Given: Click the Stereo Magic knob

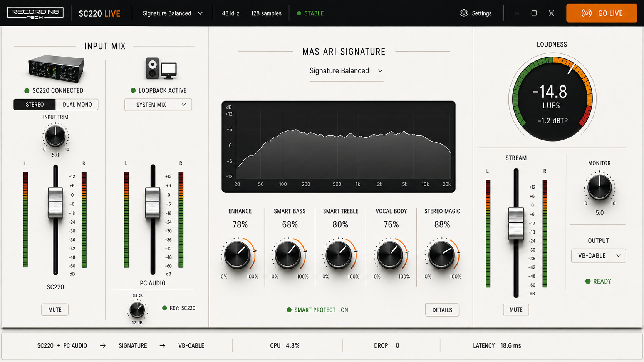Looking at the screenshot, I should coord(442,254).
